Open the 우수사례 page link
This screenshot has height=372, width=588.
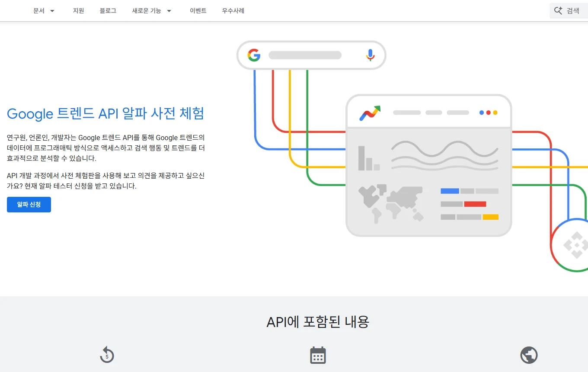tap(233, 10)
